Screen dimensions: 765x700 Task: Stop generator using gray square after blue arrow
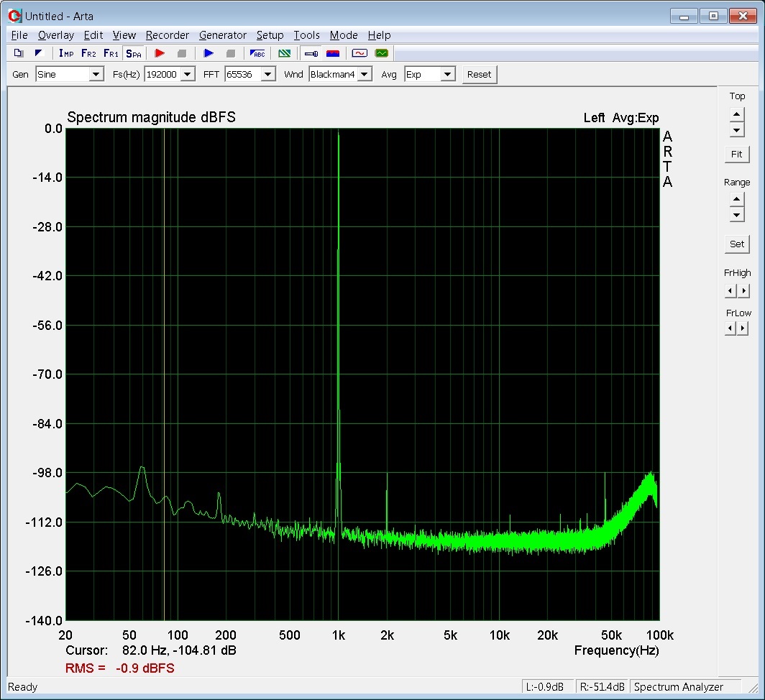(x=231, y=53)
